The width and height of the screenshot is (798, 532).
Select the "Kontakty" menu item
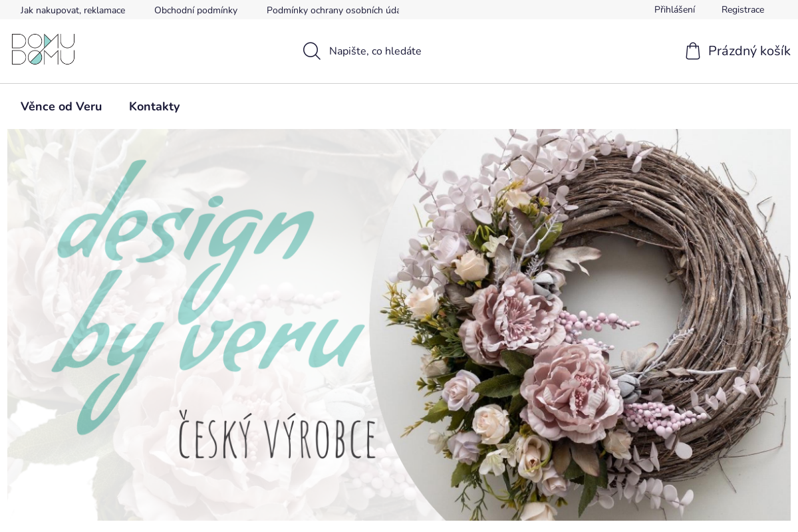coord(154,106)
